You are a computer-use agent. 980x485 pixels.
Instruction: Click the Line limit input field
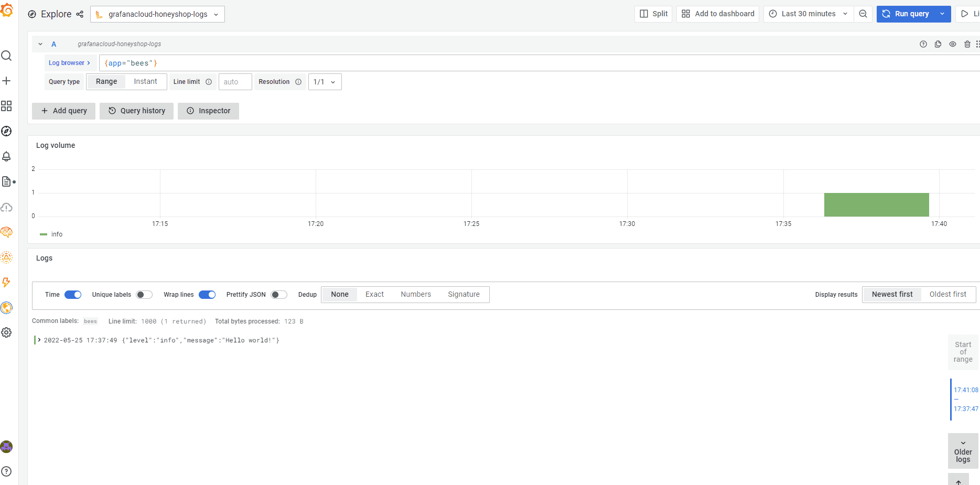click(x=235, y=82)
